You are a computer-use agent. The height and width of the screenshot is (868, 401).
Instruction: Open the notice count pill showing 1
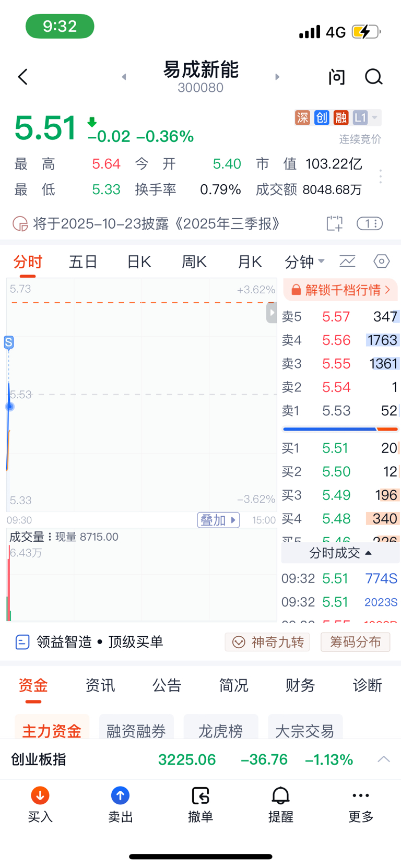(x=370, y=223)
